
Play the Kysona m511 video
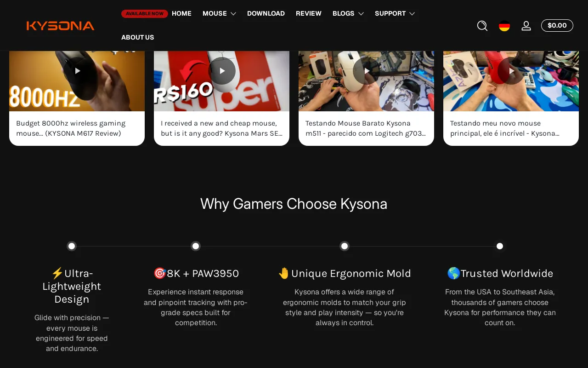pos(367,71)
